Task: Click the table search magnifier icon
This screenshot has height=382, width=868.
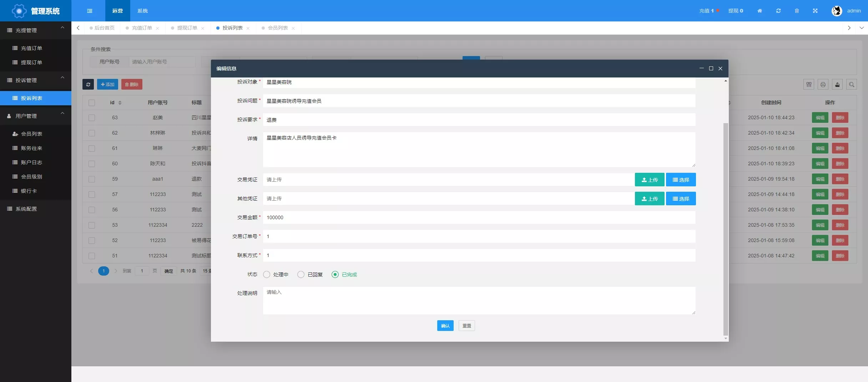Action: point(852,85)
